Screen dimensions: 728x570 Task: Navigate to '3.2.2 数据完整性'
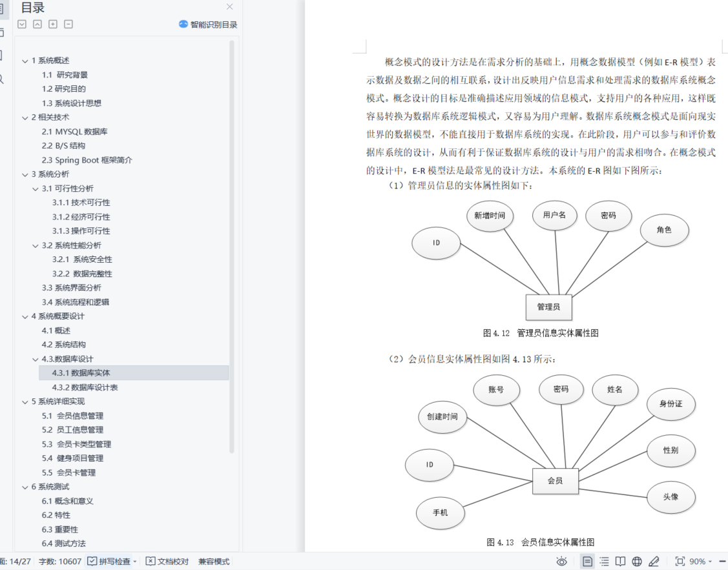(x=82, y=274)
